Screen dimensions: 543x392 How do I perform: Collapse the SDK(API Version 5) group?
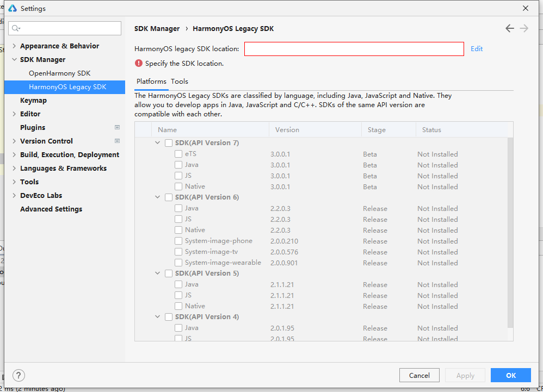pyautogui.click(x=158, y=273)
